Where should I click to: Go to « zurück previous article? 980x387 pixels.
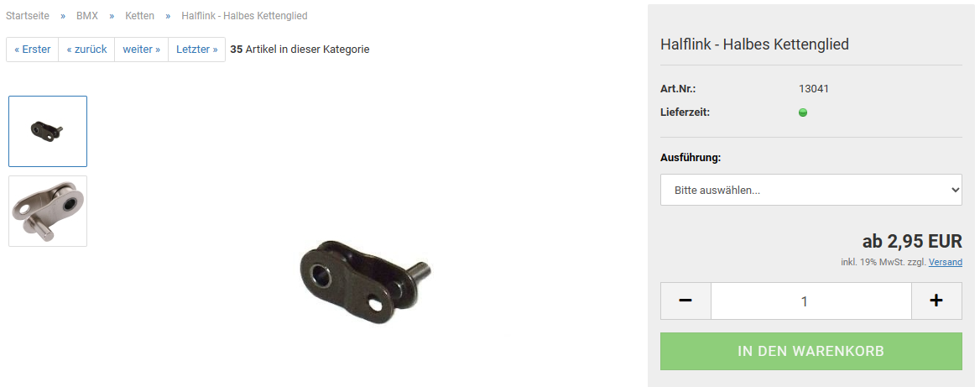[x=87, y=50]
